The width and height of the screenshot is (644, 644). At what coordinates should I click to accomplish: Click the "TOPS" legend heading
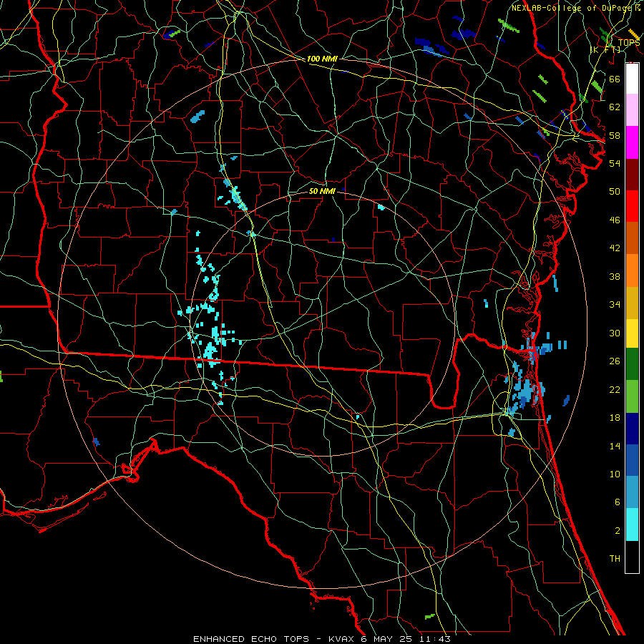[x=629, y=43]
